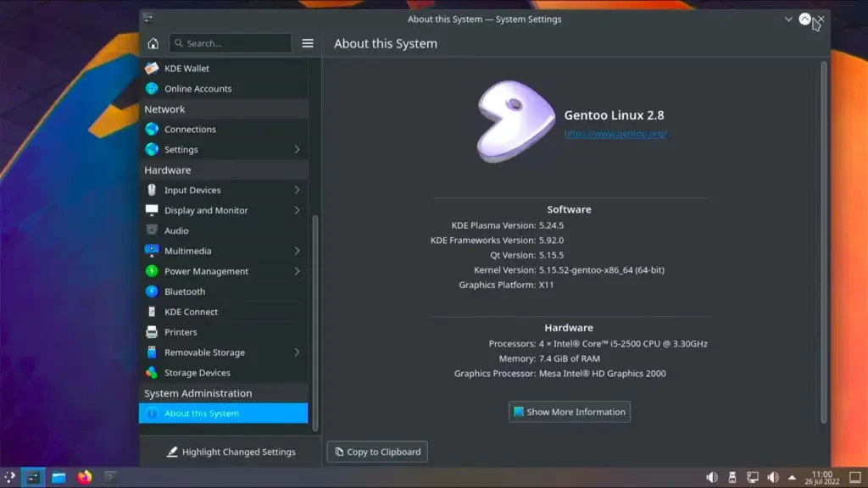Open the clock showing 11:00
Screen dimensions: 868x488
pos(822,478)
